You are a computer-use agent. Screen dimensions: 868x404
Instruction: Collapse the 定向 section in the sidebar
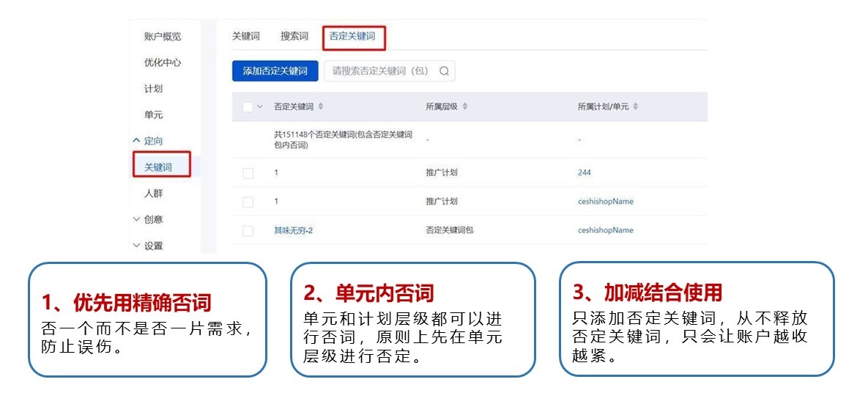[x=136, y=141]
